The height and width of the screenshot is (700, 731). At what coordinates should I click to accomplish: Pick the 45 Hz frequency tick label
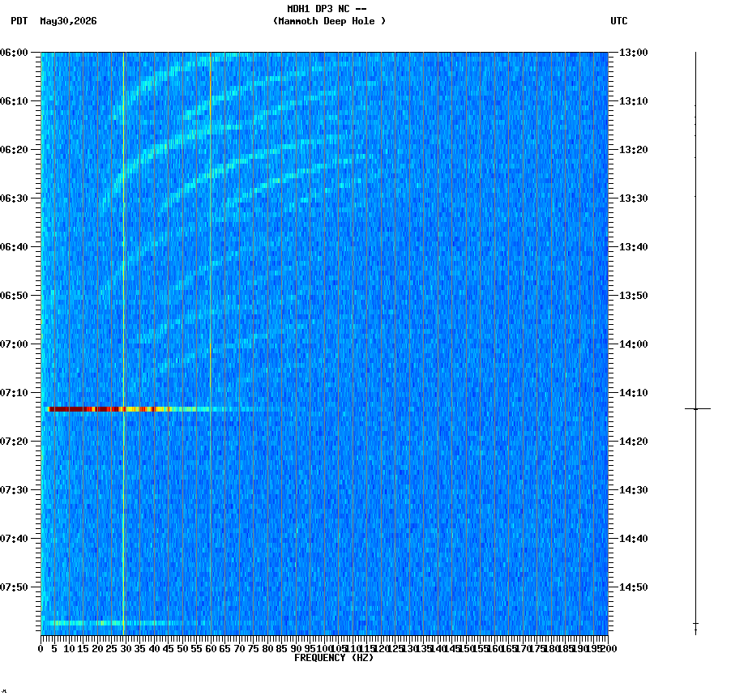pos(169,649)
